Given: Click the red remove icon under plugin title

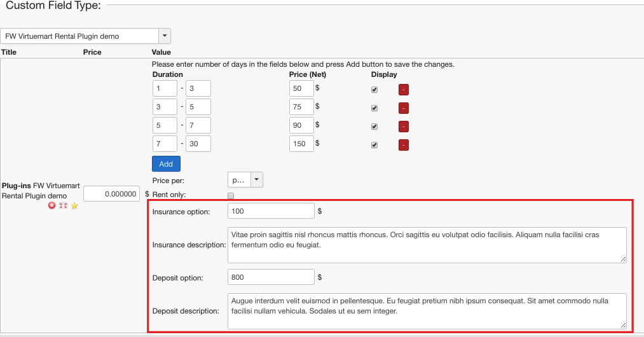Looking at the screenshot, I should [52, 206].
